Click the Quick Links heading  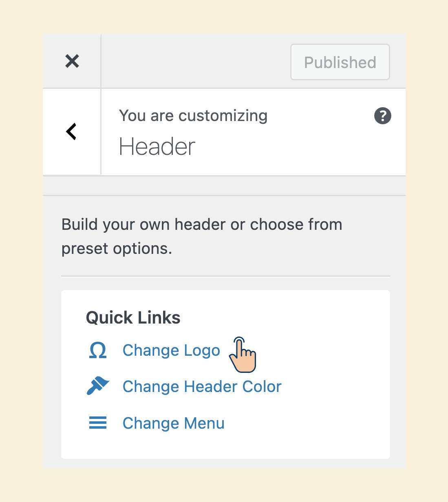click(133, 317)
